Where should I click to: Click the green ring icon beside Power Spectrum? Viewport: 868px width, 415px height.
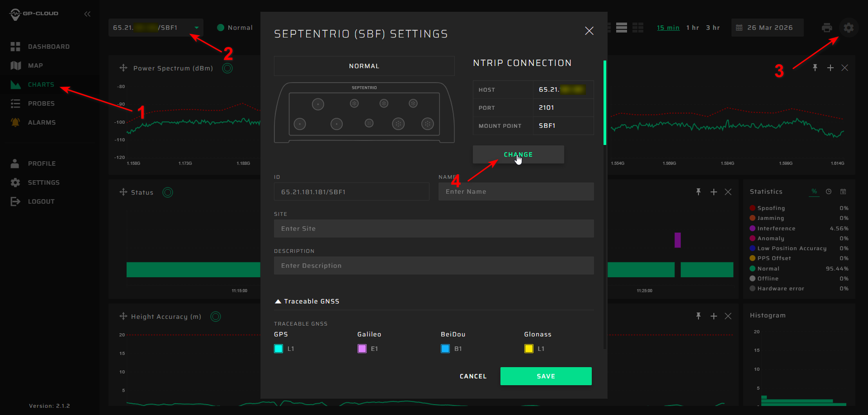pos(227,68)
